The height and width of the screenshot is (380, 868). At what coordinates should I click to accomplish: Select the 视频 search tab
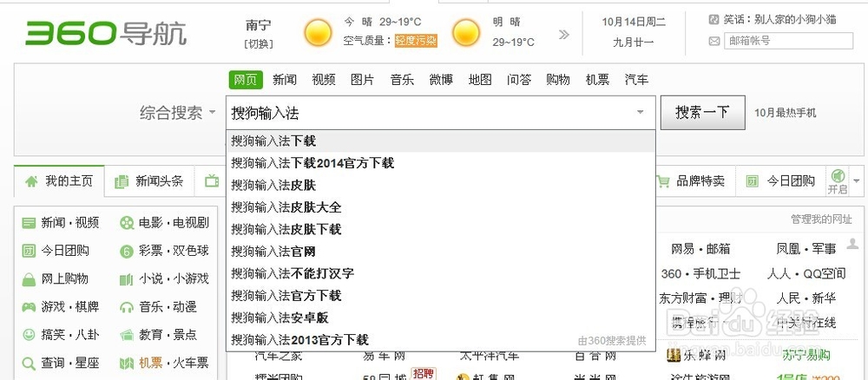tap(323, 80)
